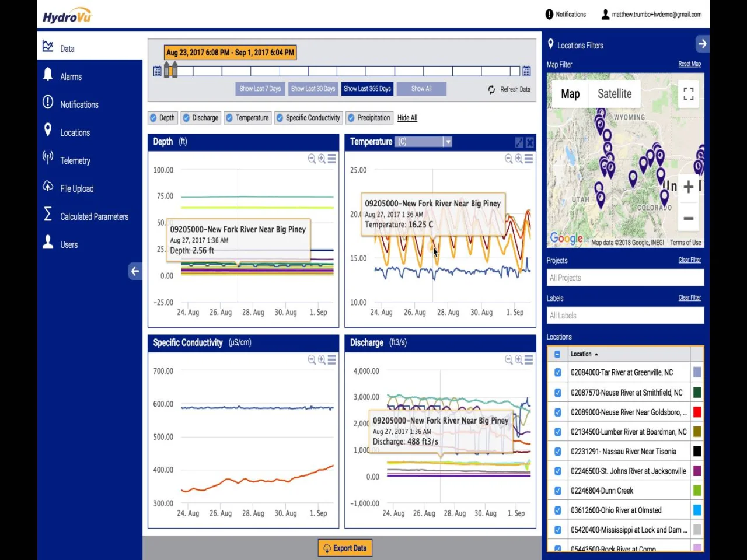The width and height of the screenshot is (747, 560).
Task: Open the Discharge chart hamburger menu
Action: 529,360
